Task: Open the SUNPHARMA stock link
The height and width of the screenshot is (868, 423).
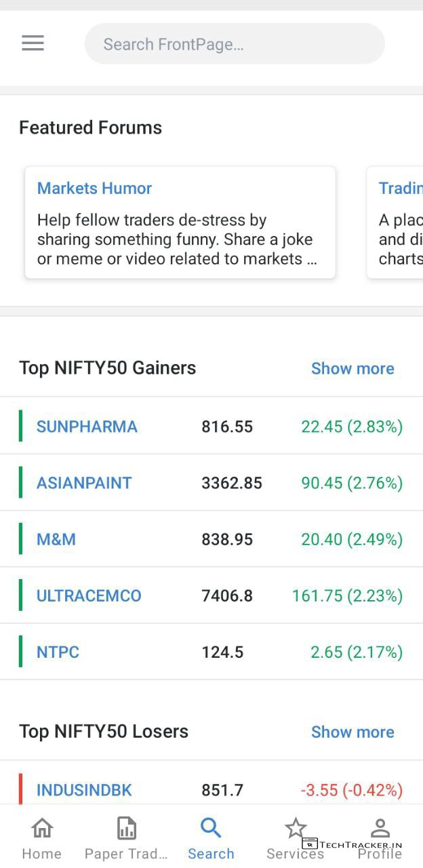Action: (x=87, y=427)
